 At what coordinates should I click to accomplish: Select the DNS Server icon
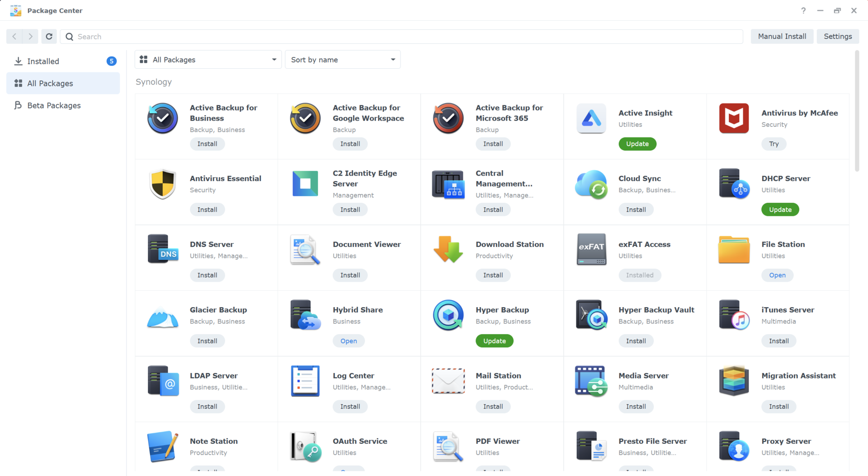coord(162,249)
